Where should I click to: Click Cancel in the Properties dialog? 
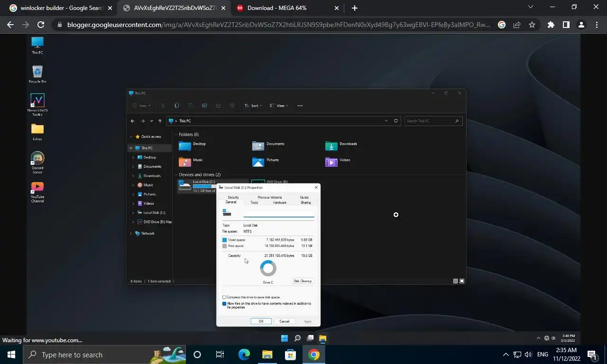point(284,321)
